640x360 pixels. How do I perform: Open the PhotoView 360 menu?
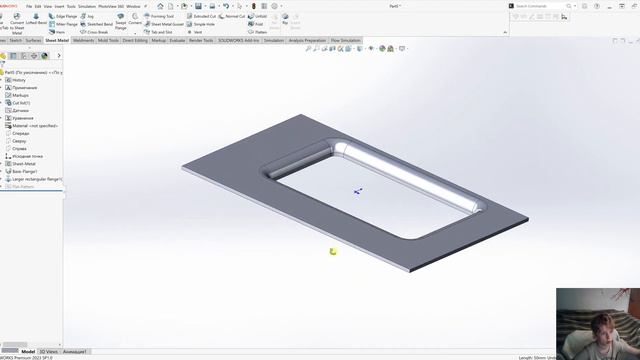pyautogui.click(x=111, y=7)
